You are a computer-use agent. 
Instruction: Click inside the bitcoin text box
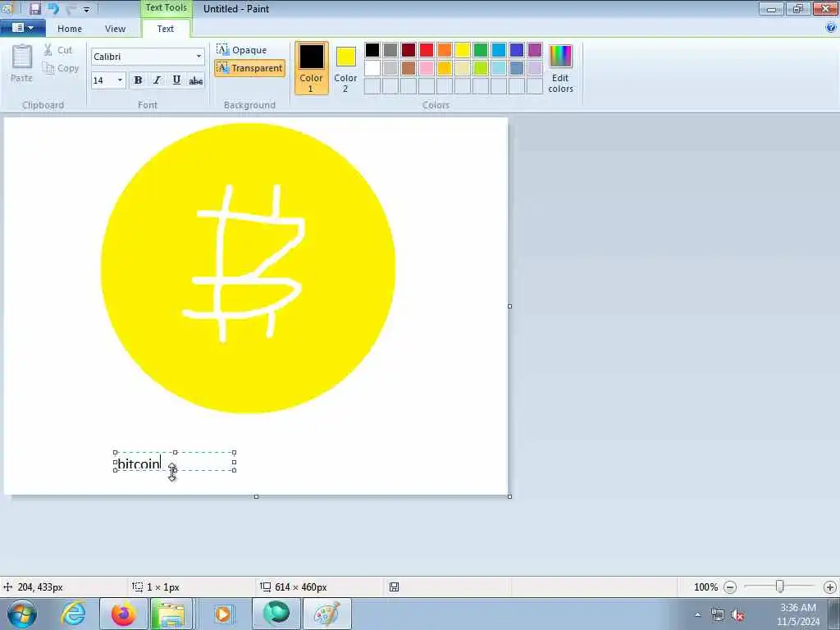click(175, 462)
